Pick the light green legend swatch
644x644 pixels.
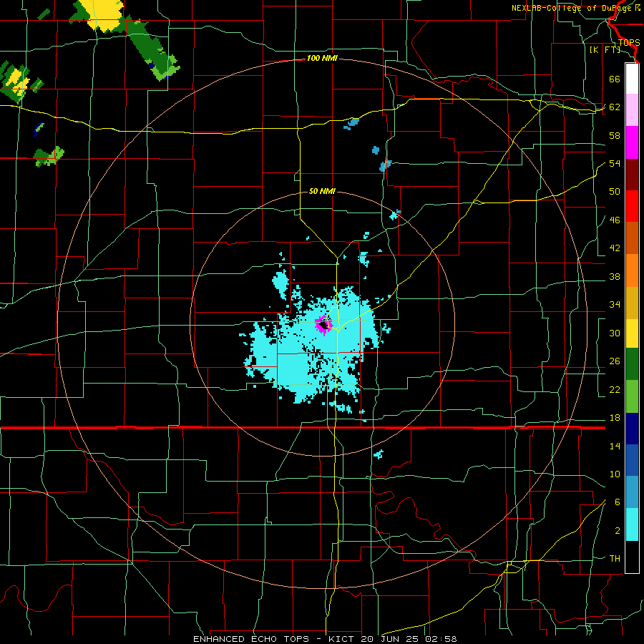[x=632, y=396]
